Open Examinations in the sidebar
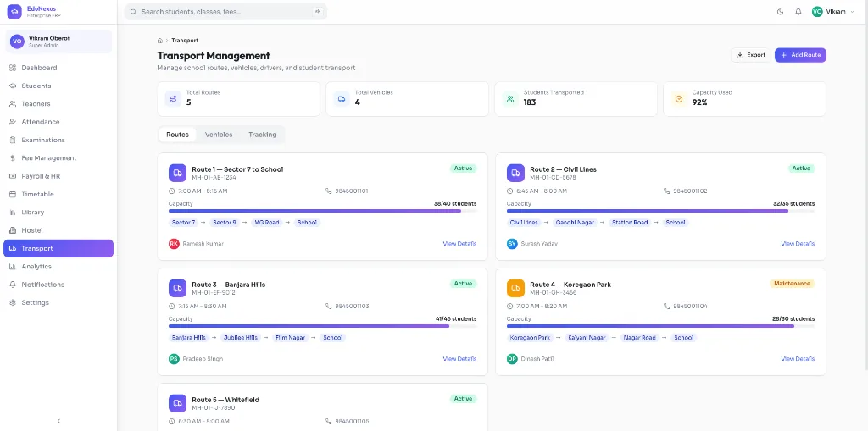Screen dimensions: 868x431 [58, 140]
